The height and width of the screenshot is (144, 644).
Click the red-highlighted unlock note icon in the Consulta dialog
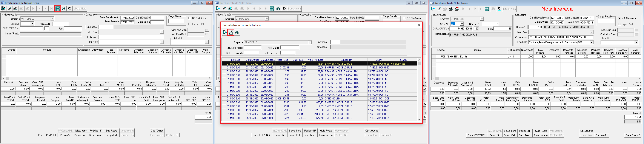(231, 32)
